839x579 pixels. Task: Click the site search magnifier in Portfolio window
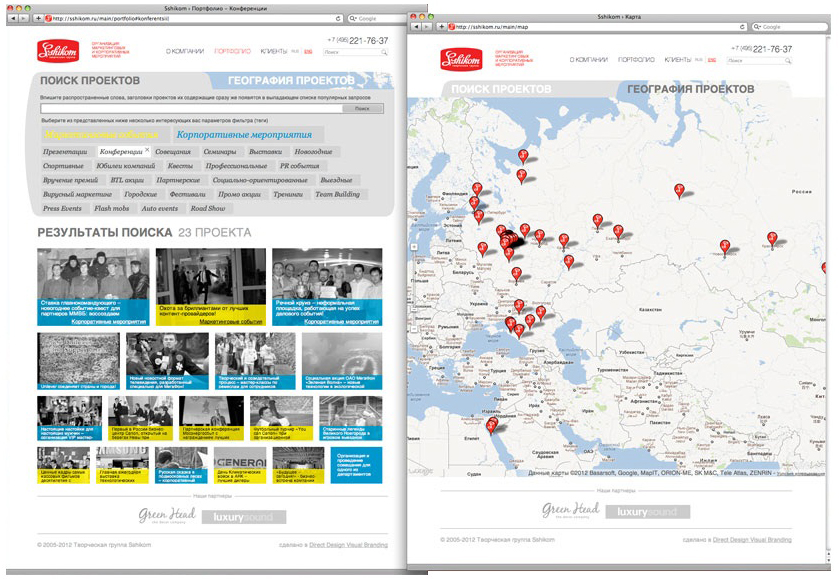(384, 52)
